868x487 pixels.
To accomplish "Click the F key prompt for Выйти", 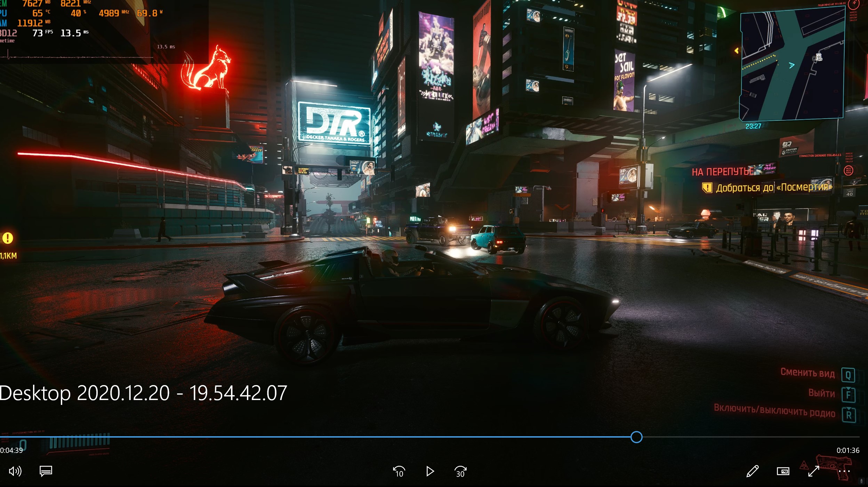I will tap(848, 395).
